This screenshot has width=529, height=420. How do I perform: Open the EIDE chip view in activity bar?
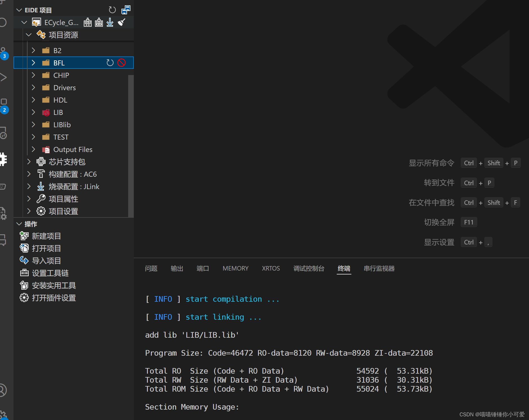(x=3, y=159)
